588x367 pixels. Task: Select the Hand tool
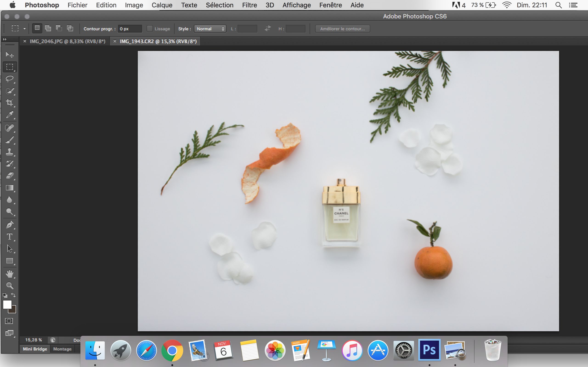point(10,274)
